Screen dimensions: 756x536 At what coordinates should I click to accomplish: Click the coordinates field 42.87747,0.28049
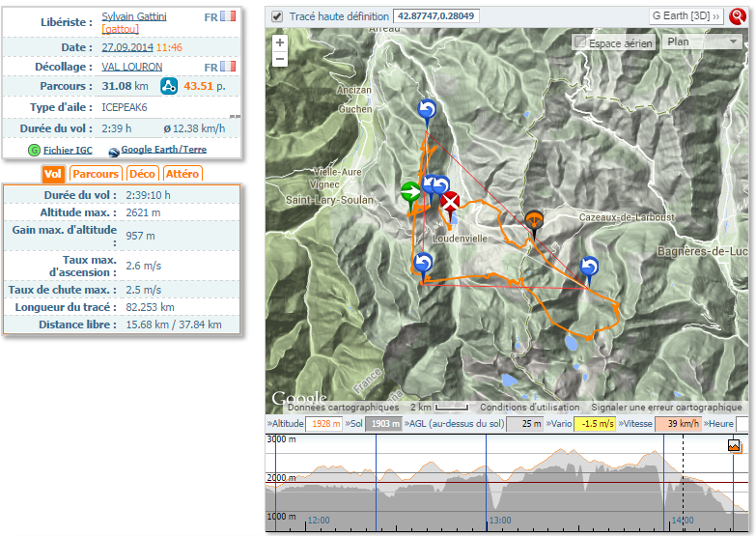435,15
